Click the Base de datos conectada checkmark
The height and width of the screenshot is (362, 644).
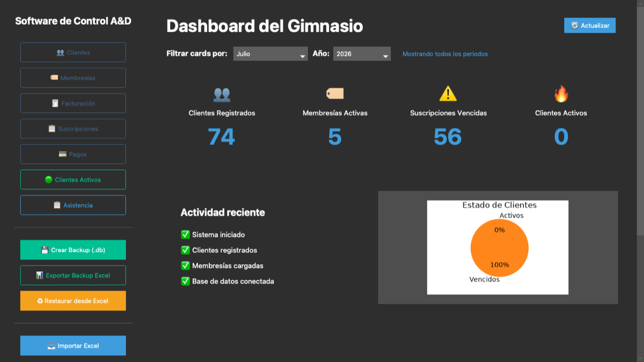[186, 281]
